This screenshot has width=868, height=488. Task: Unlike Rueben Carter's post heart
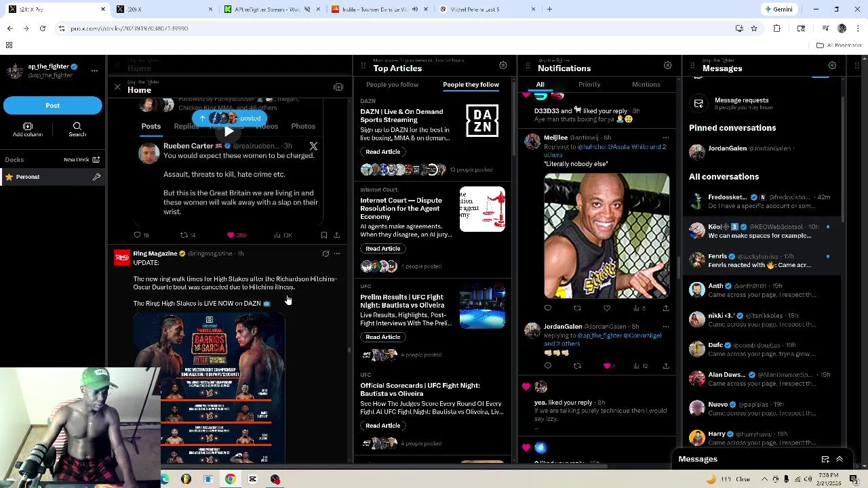click(x=231, y=235)
